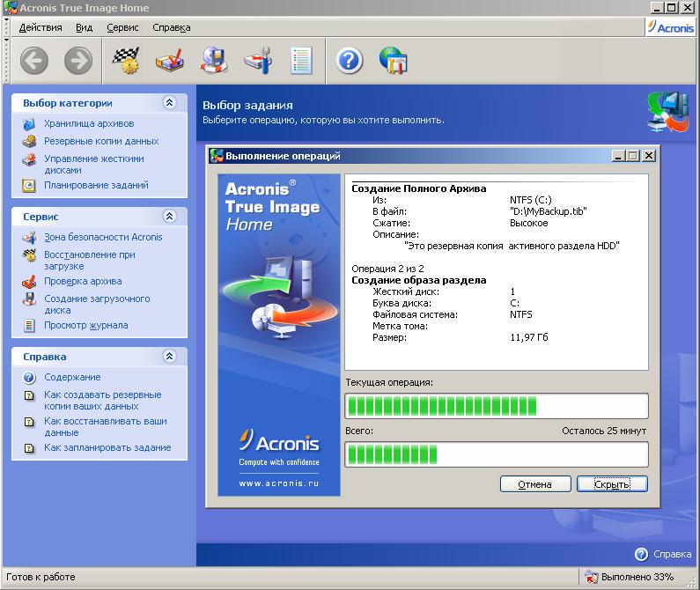The height and width of the screenshot is (590, 700).
Task: Click the back arrow toolbar icon
Action: pos(34,60)
